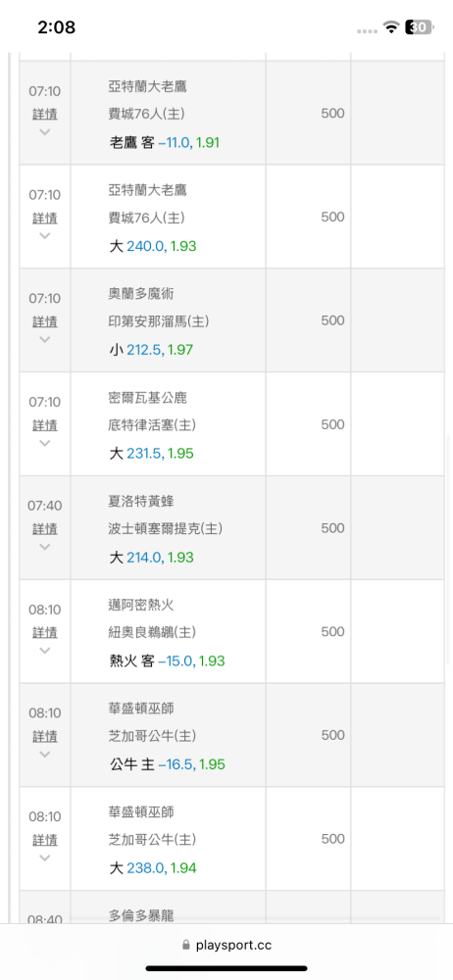Tap 500 amount in Celtics row
This screenshot has width=453, height=980.
pyautogui.click(x=332, y=528)
